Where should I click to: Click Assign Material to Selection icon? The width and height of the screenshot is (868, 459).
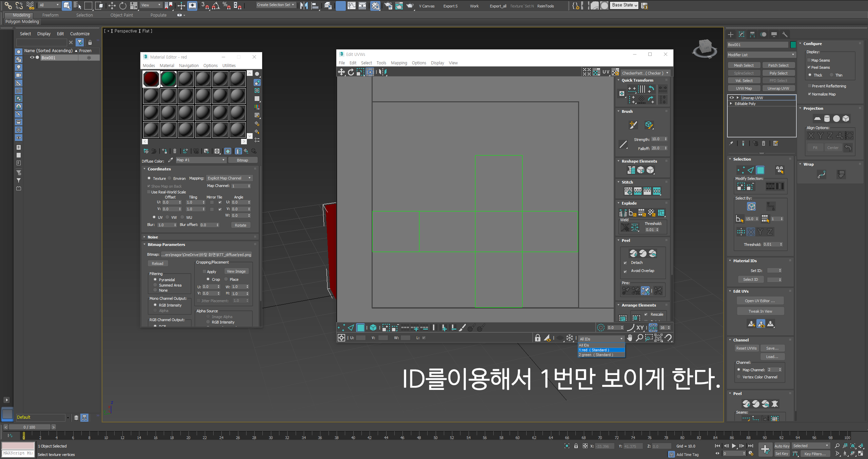pos(164,151)
